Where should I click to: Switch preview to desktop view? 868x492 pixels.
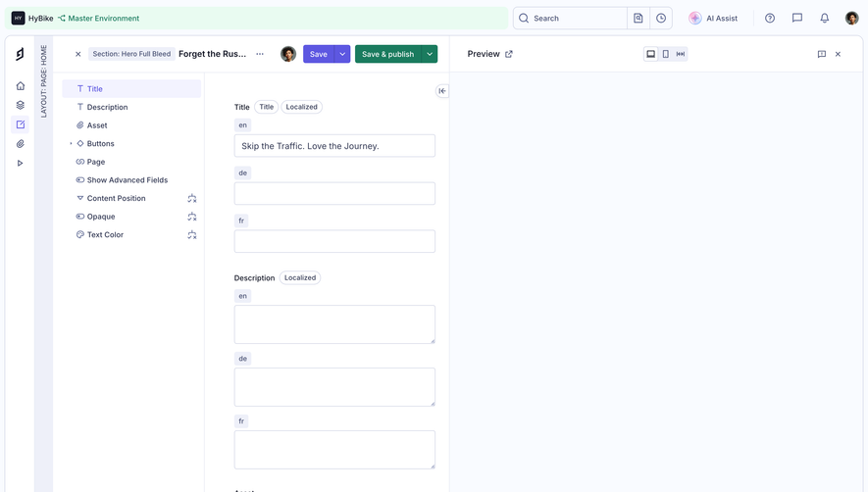tap(651, 54)
